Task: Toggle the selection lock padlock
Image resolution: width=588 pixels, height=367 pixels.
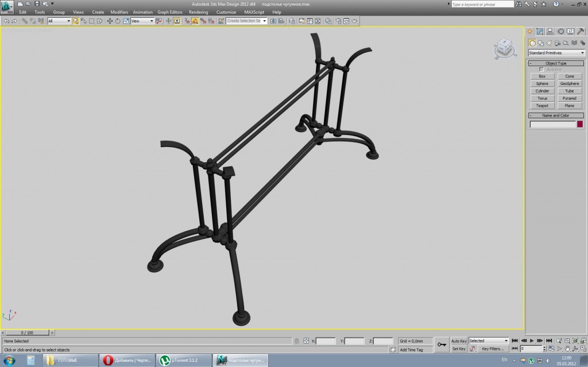Action: click(297, 341)
